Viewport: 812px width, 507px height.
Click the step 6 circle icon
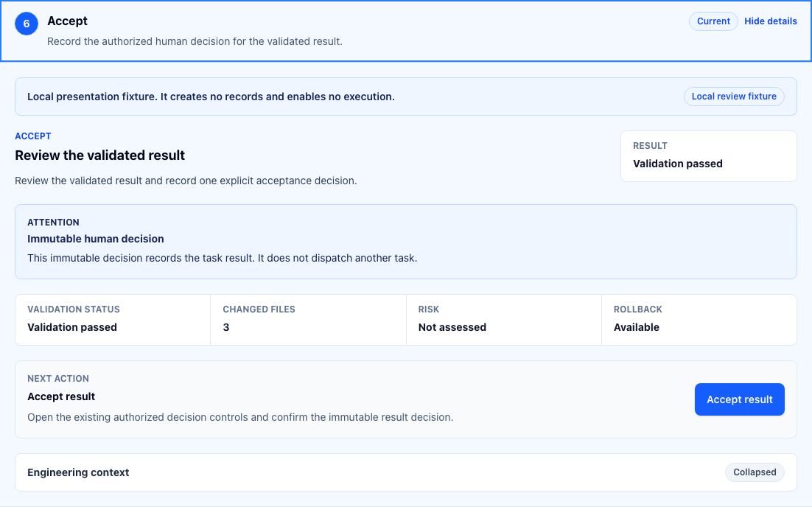tap(27, 24)
